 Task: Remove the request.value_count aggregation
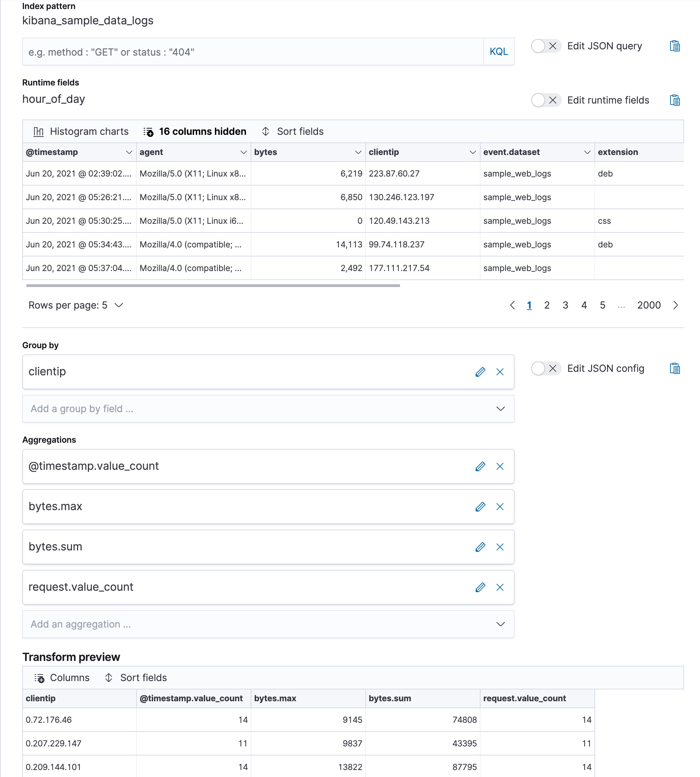click(x=500, y=587)
